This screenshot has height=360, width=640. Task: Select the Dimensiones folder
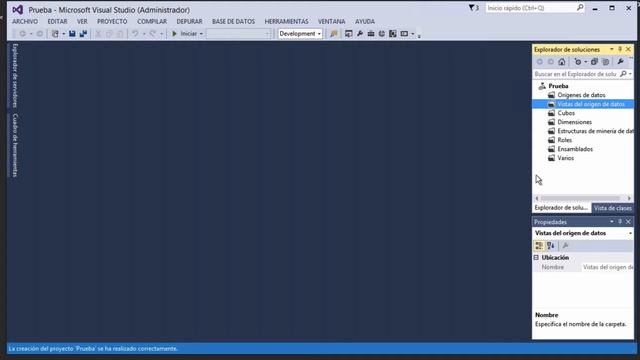(574, 122)
